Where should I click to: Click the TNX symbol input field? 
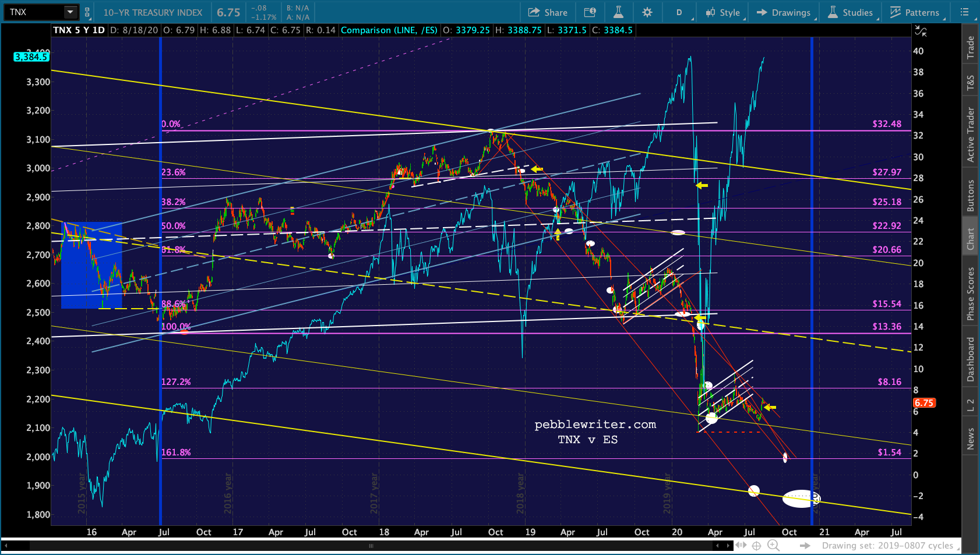point(34,12)
